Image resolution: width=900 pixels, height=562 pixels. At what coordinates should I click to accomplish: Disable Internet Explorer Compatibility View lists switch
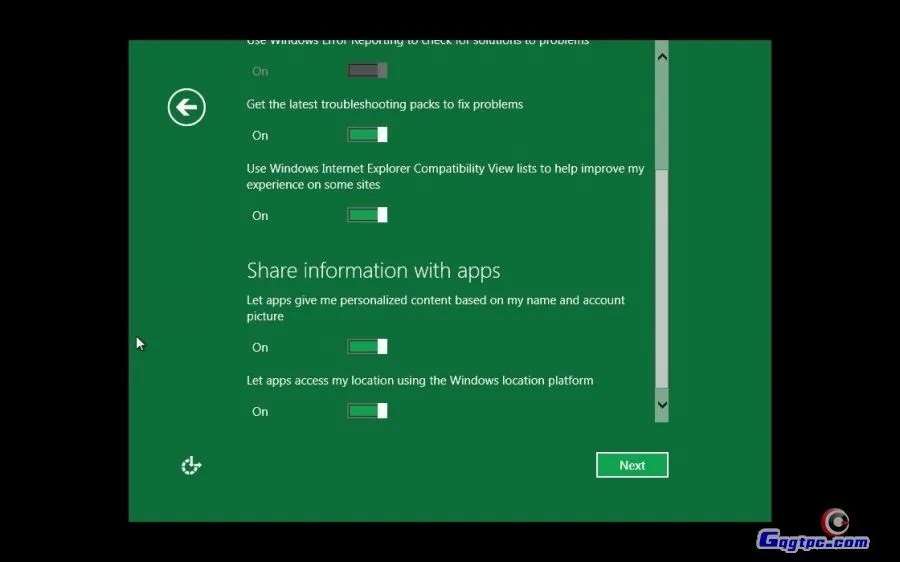coord(367,215)
